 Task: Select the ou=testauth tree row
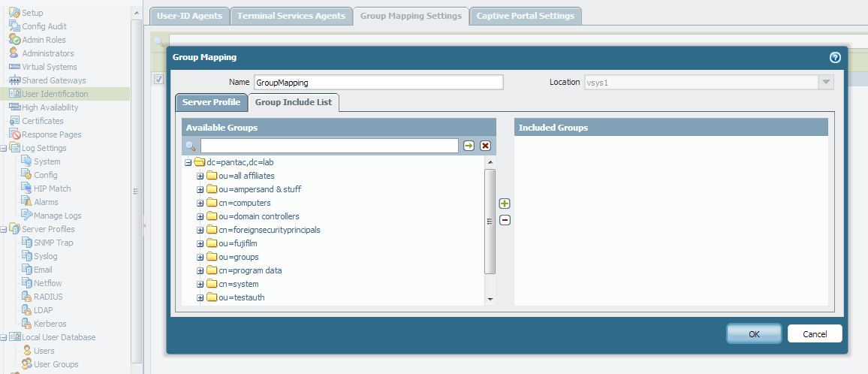(x=241, y=297)
